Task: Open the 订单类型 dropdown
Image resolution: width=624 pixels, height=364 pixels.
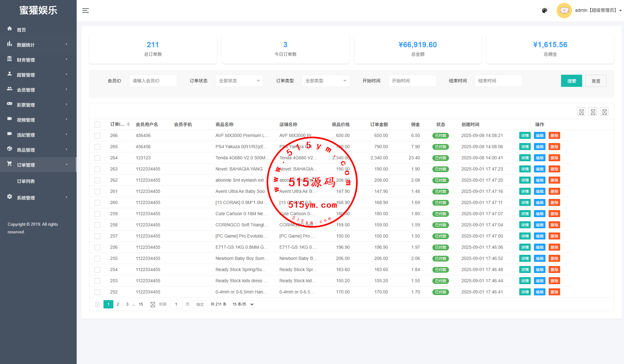Action: pyautogui.click(x=325, y=81)
